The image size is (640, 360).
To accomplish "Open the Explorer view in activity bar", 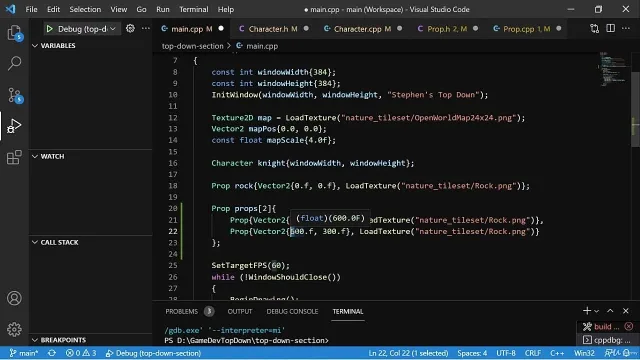I will point(14,33).
